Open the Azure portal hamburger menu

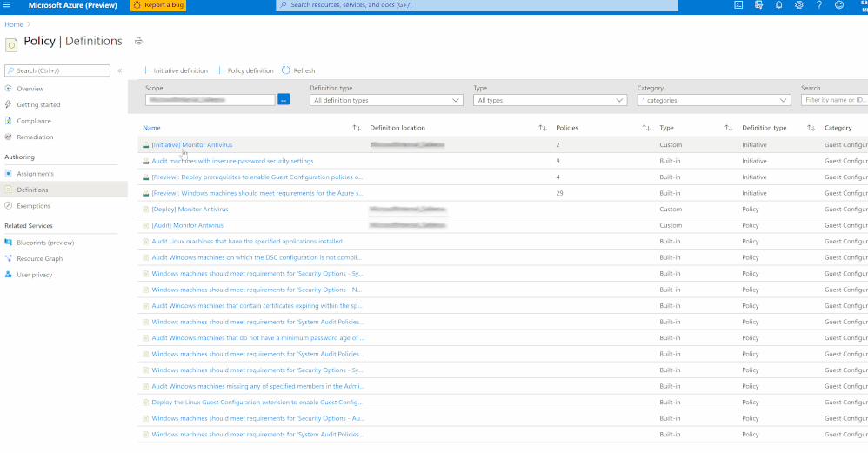7,5
